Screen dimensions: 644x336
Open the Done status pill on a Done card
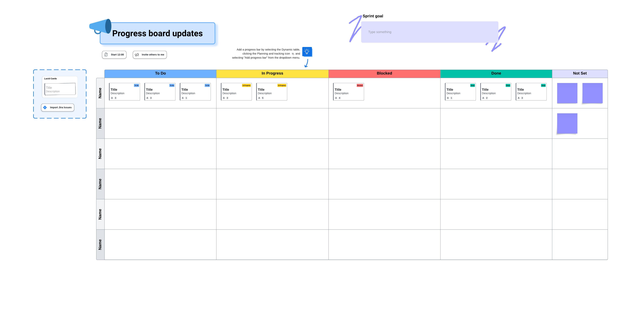(x=473, y=85)
